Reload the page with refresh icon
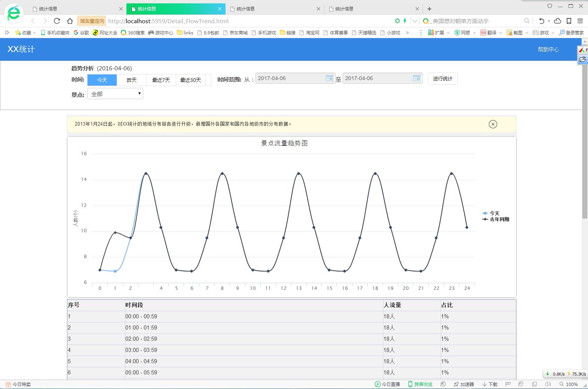The height and width of the screenshot is (389, 588). [x=57, y=21]
